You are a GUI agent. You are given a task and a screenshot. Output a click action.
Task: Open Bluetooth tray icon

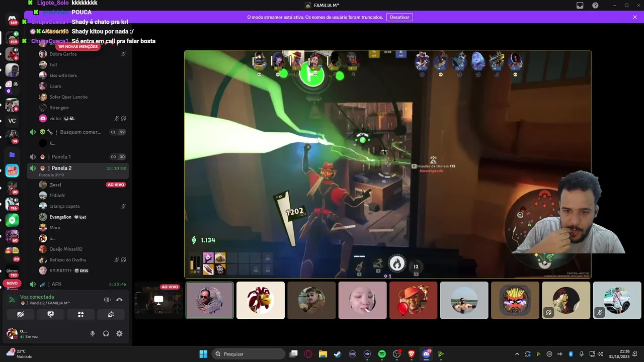click(x=571, y=354)
